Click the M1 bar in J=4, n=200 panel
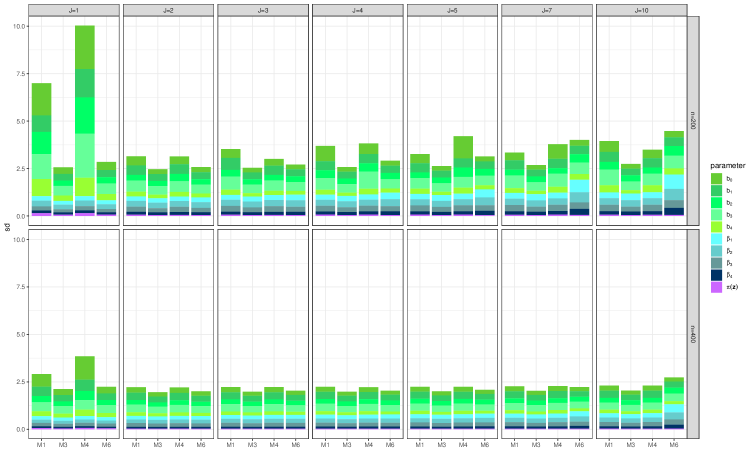 tap(325, 181)
